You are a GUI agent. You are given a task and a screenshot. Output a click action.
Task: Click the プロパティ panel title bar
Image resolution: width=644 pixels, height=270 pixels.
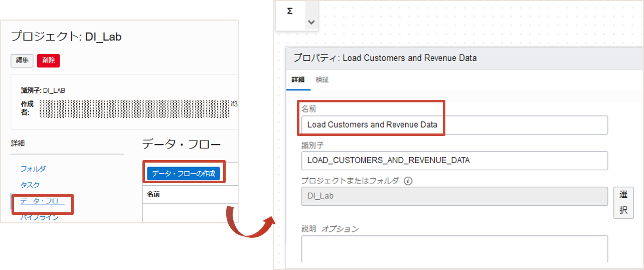coord(461,58)
